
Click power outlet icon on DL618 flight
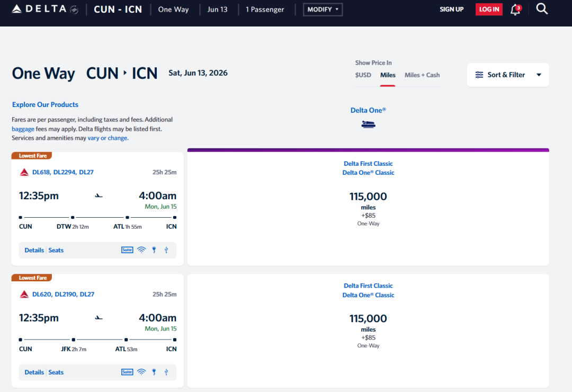[x=154, y=250]
